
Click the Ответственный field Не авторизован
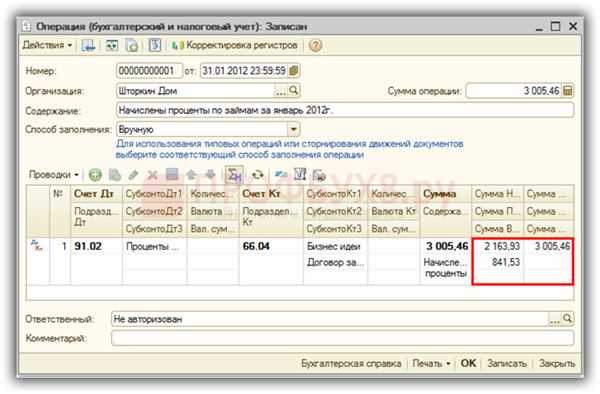(x=330, y=319)
